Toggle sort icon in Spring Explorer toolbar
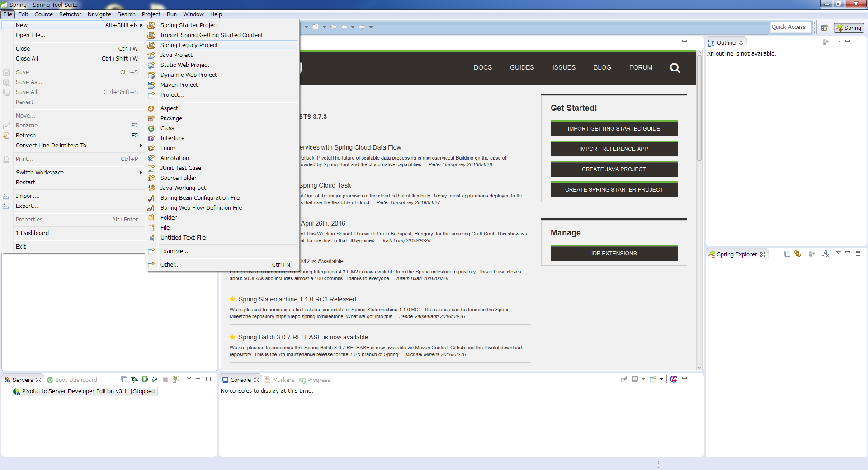Screen dimensions: 868x470 tap(826, 254)
